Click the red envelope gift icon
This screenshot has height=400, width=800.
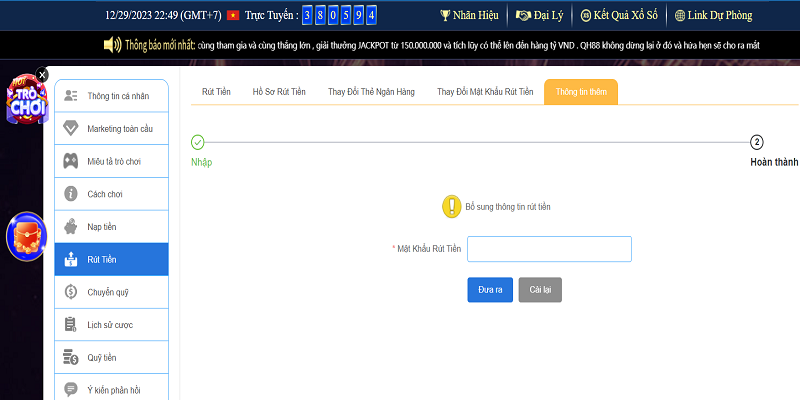coord(25,237)
